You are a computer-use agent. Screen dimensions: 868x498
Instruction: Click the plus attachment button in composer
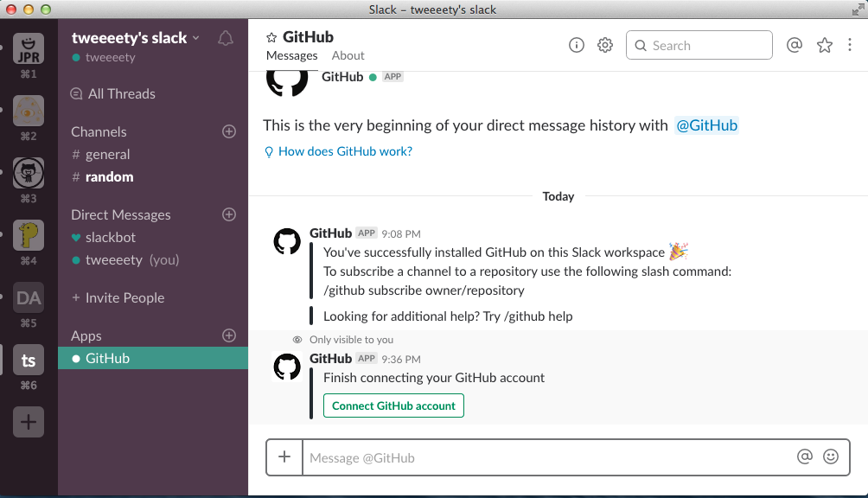[284, 456]
